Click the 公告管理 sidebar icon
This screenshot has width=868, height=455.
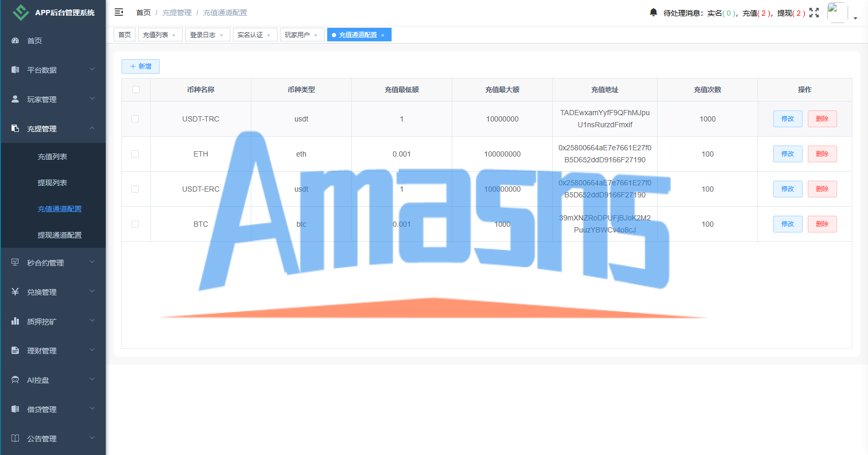(15, 438)
